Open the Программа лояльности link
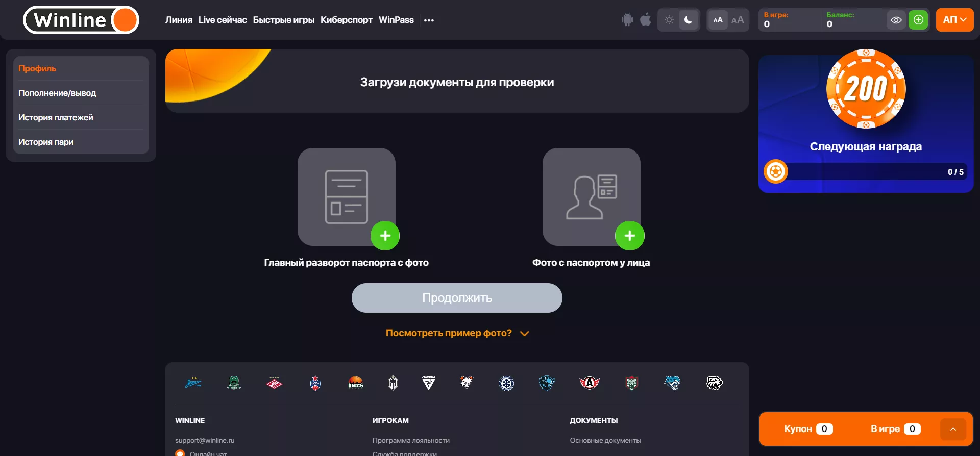 [411, 440]
